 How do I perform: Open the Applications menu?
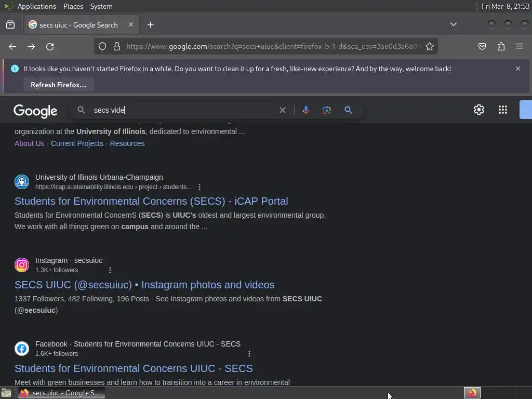pyautogui.click(x=37, y=6)
